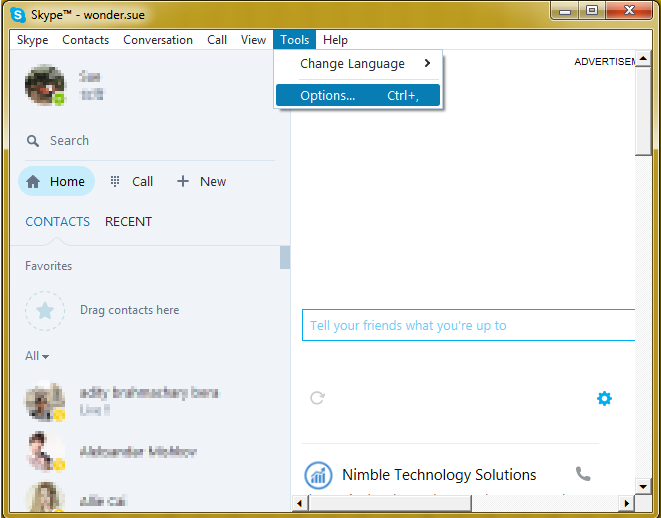Open the Help menu
This screenshot has height=518, width=661.
(335, 40)
